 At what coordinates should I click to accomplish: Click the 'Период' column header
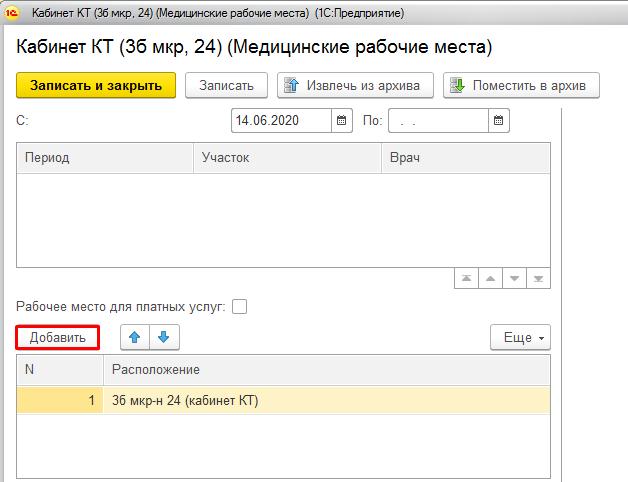pos(105,158)
